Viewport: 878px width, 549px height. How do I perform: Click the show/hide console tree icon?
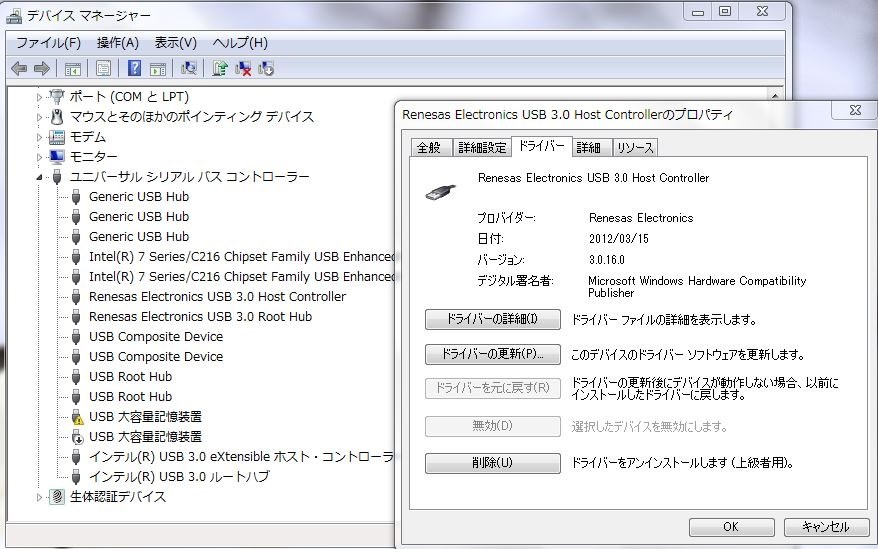click(73, 68)
